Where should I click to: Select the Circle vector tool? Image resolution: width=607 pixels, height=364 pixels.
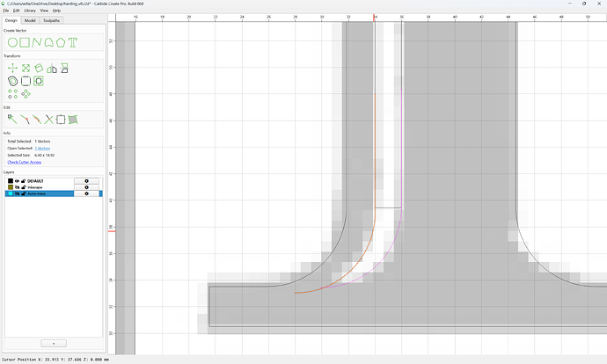(13, 42)
